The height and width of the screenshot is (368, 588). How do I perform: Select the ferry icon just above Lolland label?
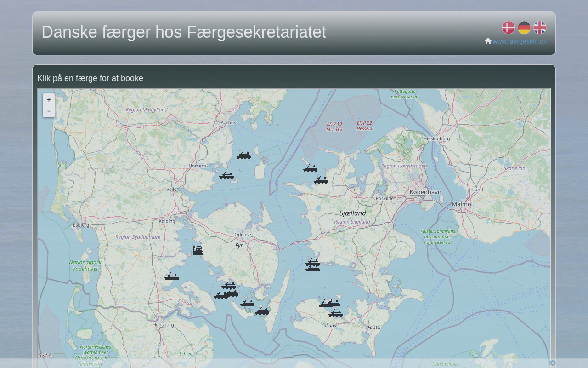[x=335, y=313]
